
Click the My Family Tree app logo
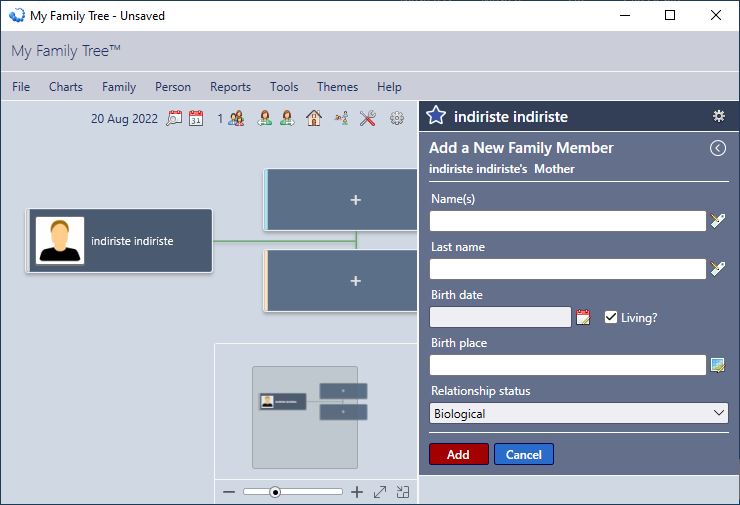[x=17, y=16]
